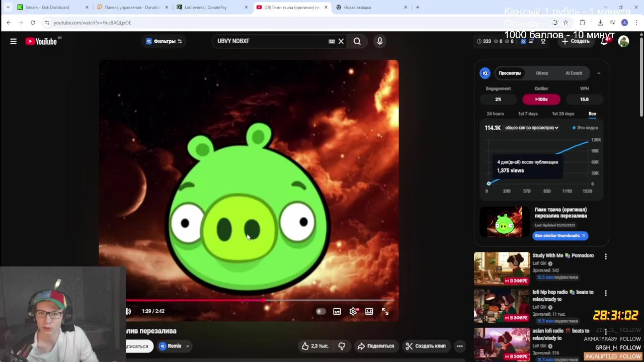Open the tab search dropdown arrow
Image resolution: width=644 pixels, height=362 pixels.
click(8, 8)
